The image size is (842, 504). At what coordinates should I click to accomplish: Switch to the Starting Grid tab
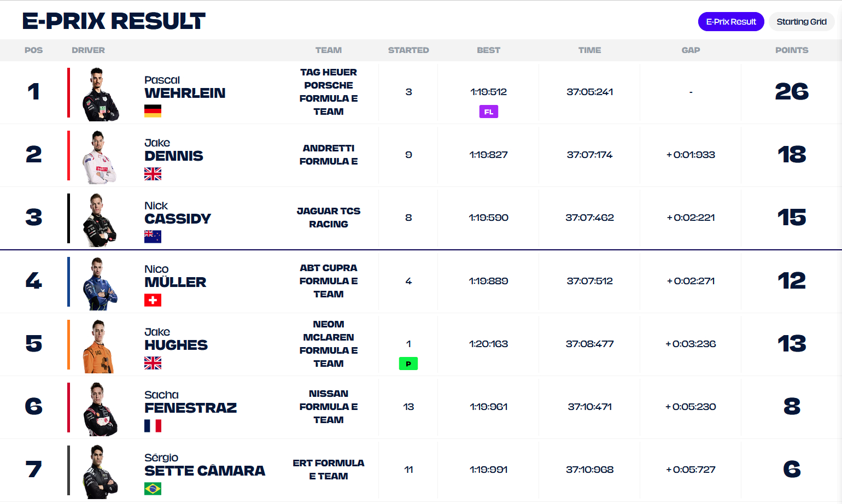click(801, 22)
